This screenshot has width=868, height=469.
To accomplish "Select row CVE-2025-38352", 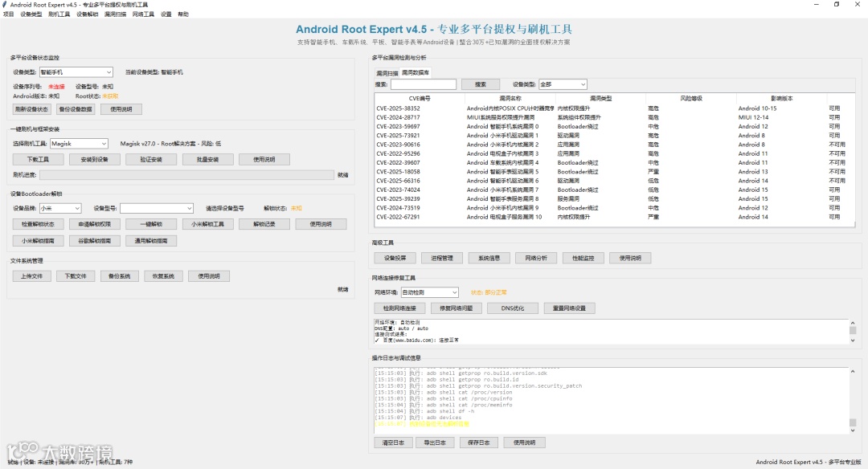I will click(x=615, y=108).
